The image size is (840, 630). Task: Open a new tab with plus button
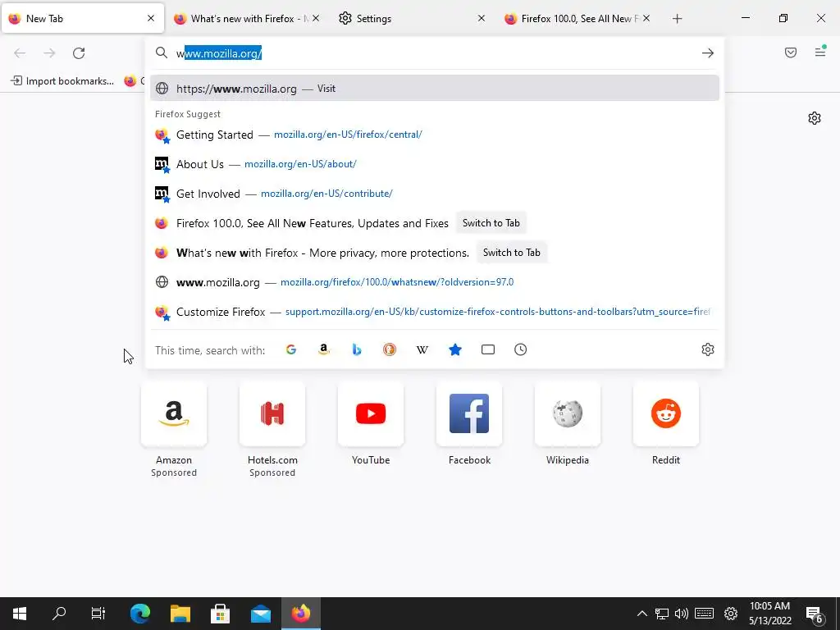click(x=677, y=19)
